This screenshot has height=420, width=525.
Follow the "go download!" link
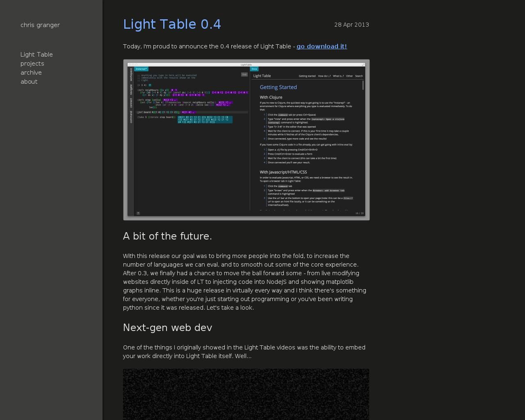(322, 46)
